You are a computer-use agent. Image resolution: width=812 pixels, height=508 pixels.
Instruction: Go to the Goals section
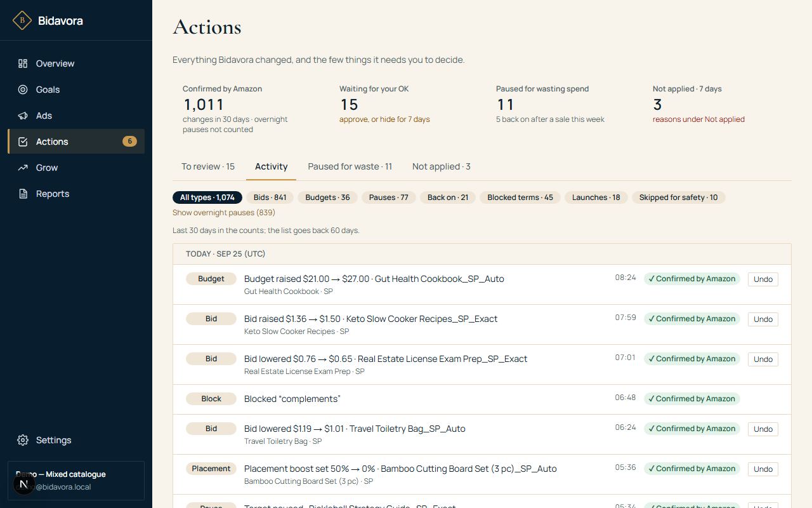point(76,90)
